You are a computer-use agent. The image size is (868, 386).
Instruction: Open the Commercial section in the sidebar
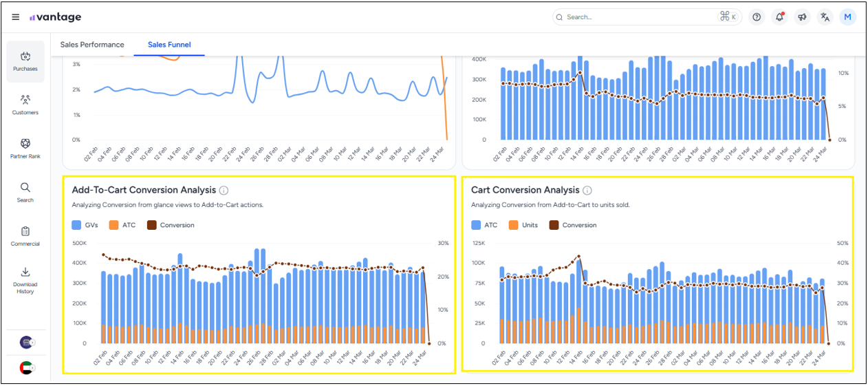(x=25, y=236)
